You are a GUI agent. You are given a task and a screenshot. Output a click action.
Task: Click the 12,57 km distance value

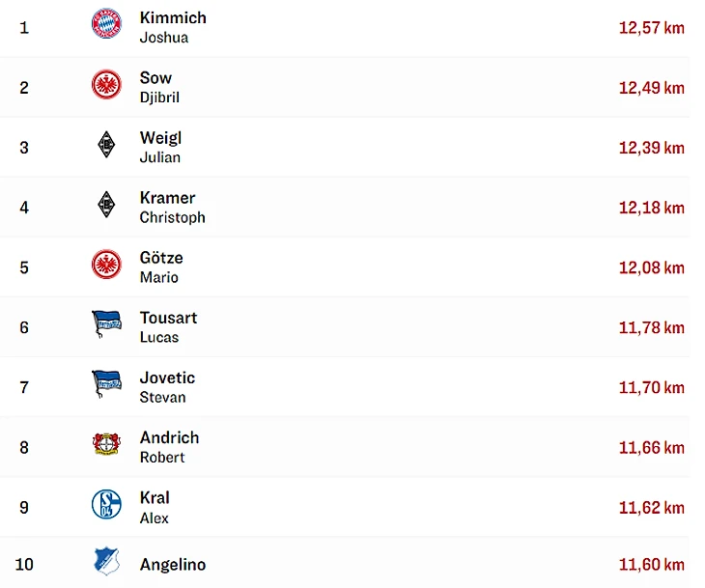coord(651,28)
